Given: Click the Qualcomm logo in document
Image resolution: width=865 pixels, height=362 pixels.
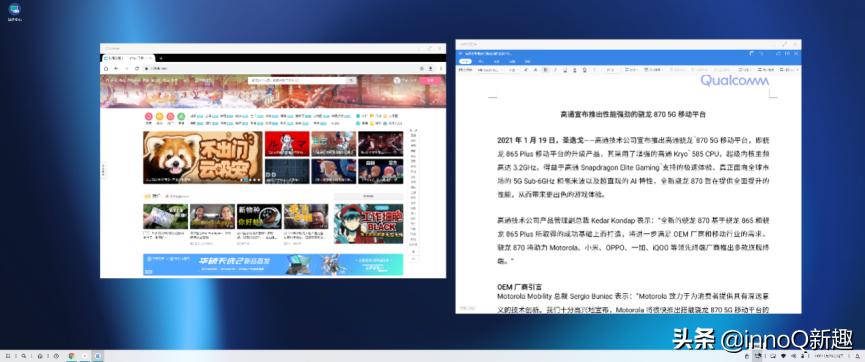Looking at the screenshot, I should click(x=734, y=81).
